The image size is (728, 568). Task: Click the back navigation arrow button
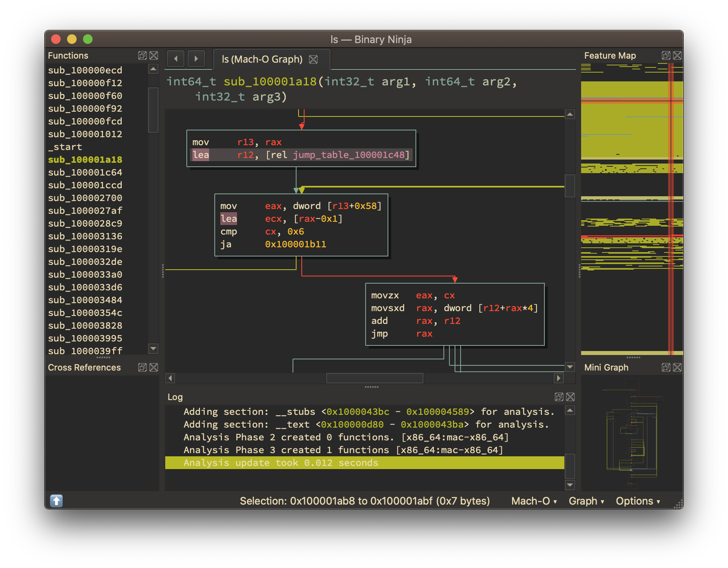coord(176,59)
